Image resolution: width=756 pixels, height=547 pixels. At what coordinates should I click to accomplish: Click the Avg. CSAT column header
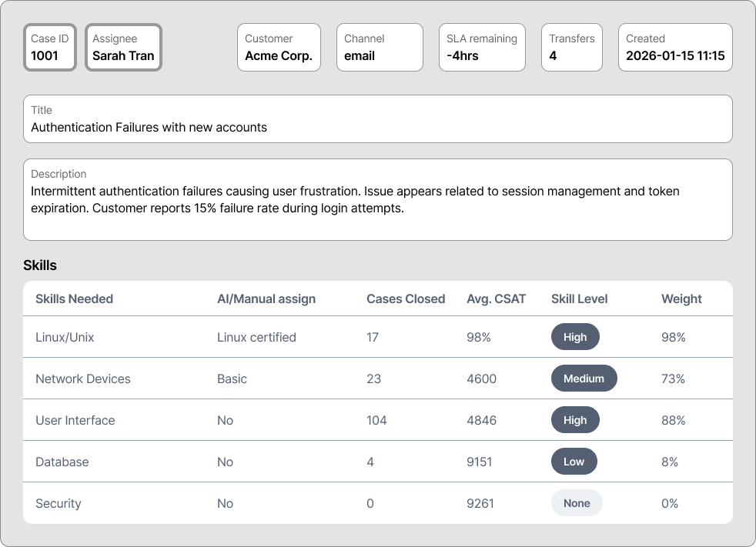(496, 299)
